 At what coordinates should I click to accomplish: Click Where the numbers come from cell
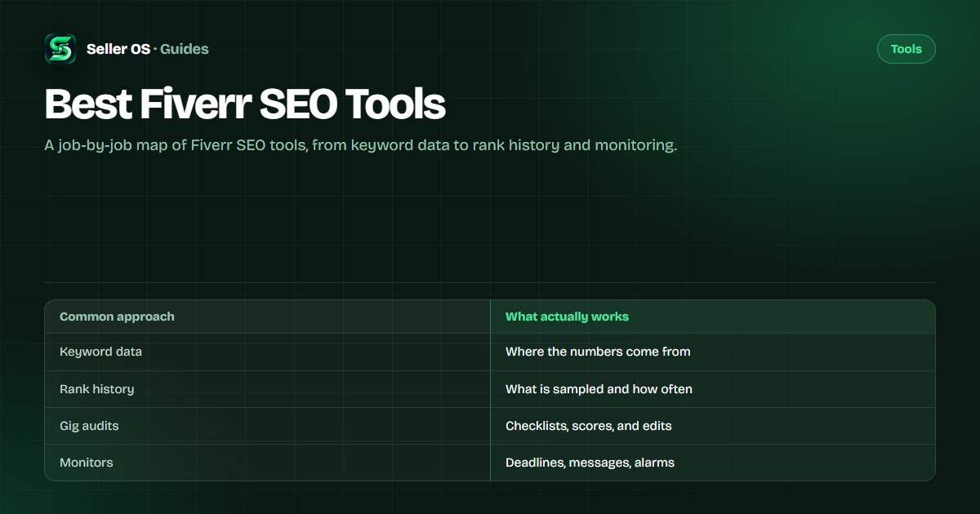tap(712, 352)
